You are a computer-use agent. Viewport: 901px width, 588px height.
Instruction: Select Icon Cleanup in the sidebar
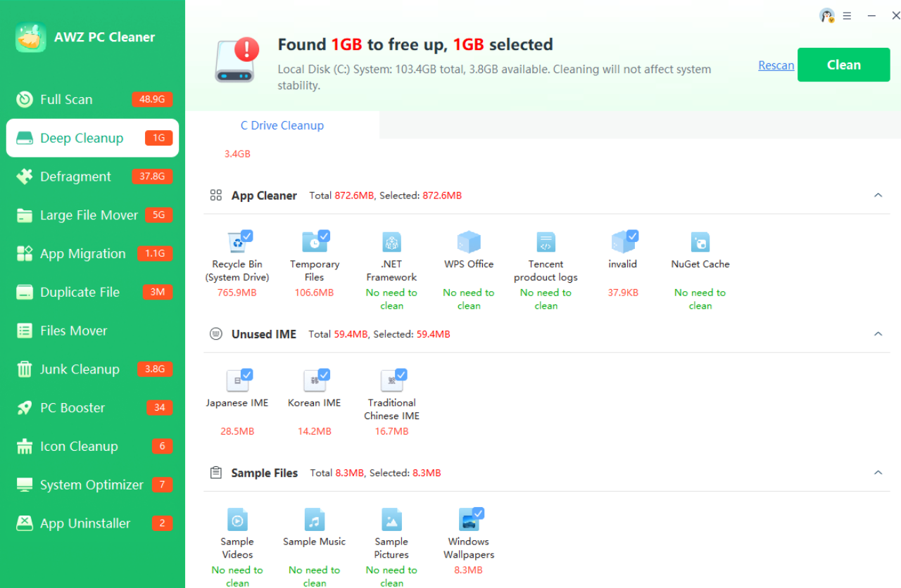pyautogui.click(x=92, y=447)
